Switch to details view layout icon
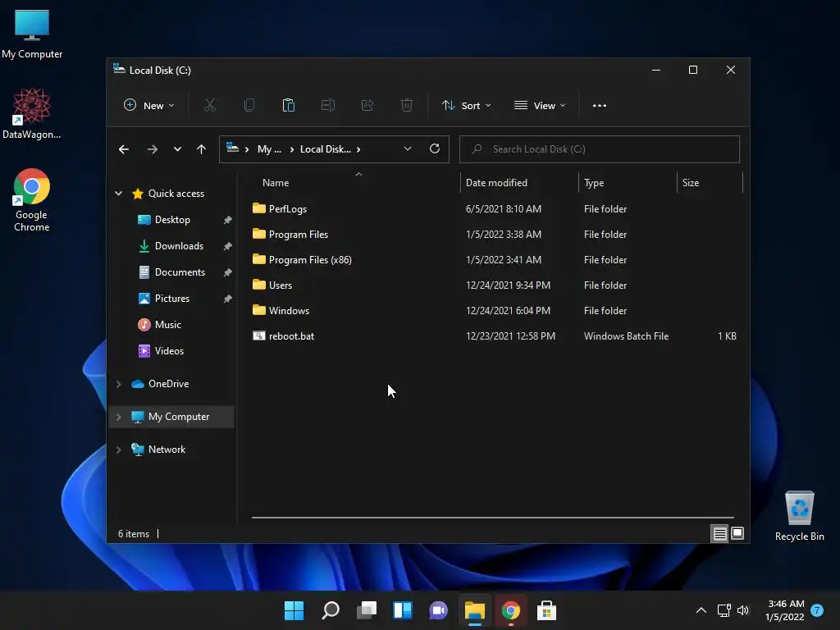Image resolution: width=840 pixels, height=630 pixels. pyautogui.click(x=719, y=533)
